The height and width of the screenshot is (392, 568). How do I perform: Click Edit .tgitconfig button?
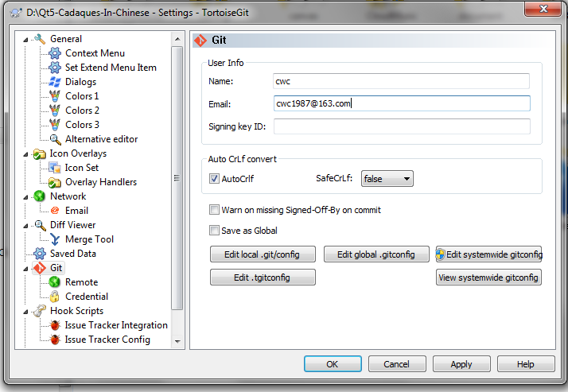(263, 278)
